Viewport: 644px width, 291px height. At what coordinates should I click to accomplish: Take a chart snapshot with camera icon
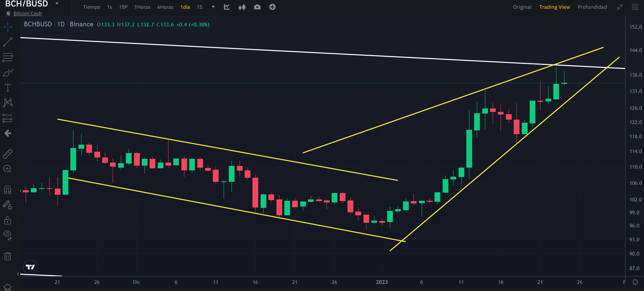pyautogui.click(x=257, y=7)
